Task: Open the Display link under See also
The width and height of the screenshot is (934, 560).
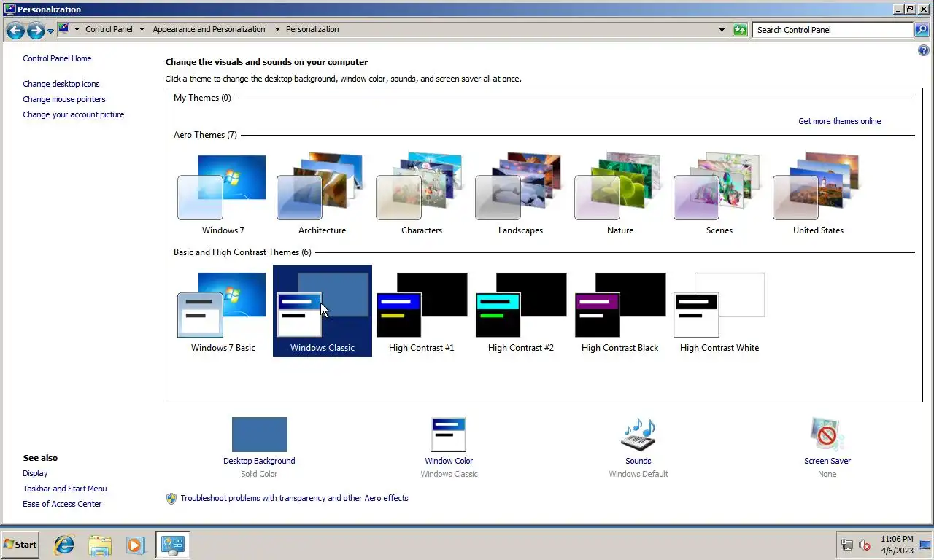Action: point(35,473)
